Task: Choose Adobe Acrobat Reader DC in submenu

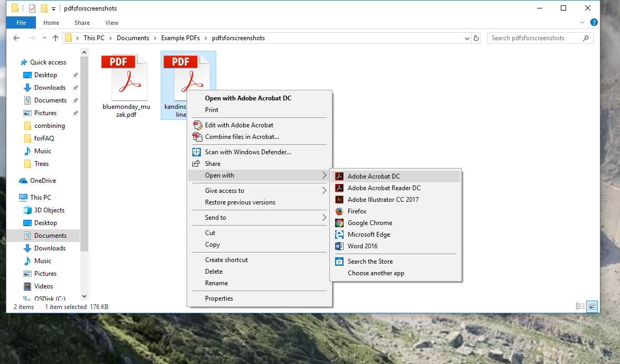Action: [x=395, y=188]
